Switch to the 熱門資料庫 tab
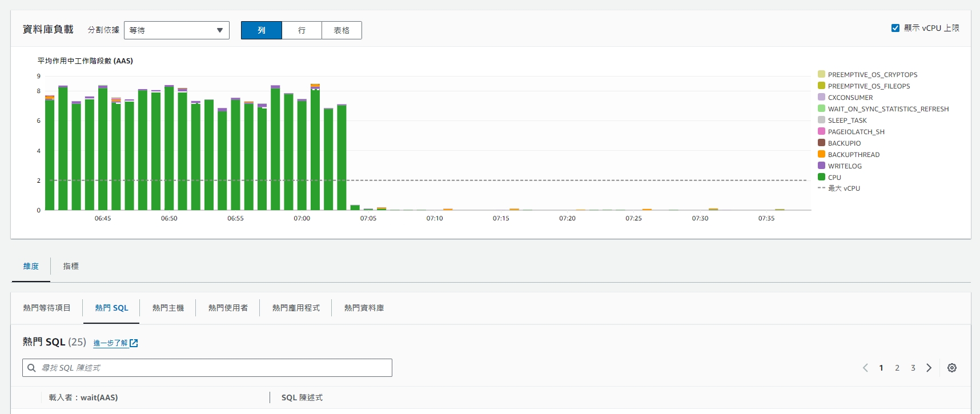 coord(364,308)
